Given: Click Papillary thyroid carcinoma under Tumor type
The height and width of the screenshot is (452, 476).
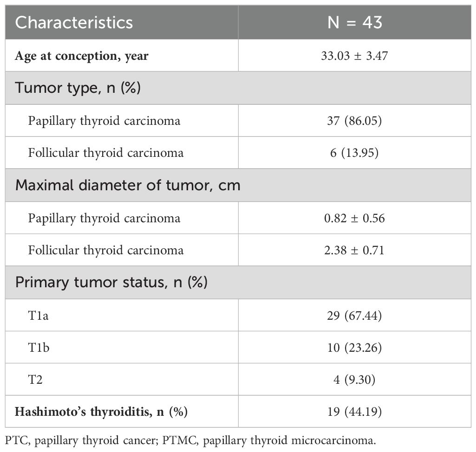Looking at the screenshot, I should [x=104, y=121].
